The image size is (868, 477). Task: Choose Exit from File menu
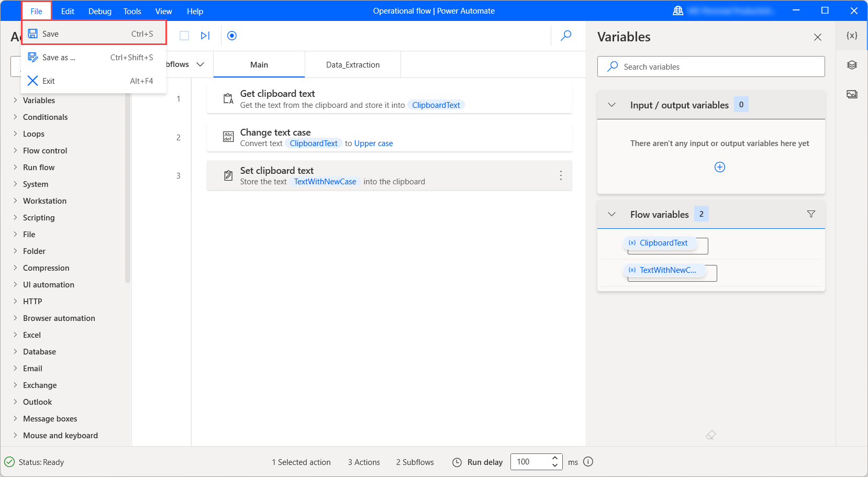pos(94,81)
